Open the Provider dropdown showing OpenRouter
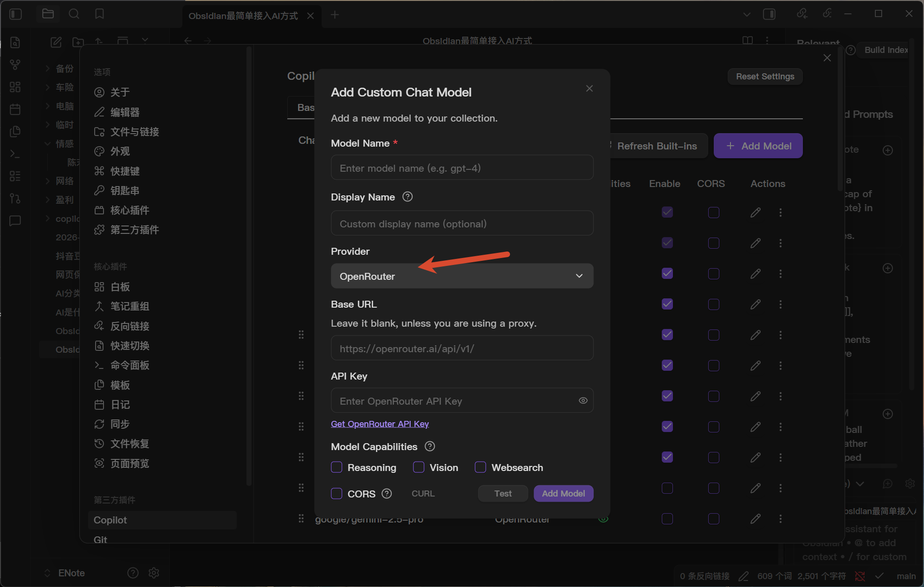 click(462, 276)
